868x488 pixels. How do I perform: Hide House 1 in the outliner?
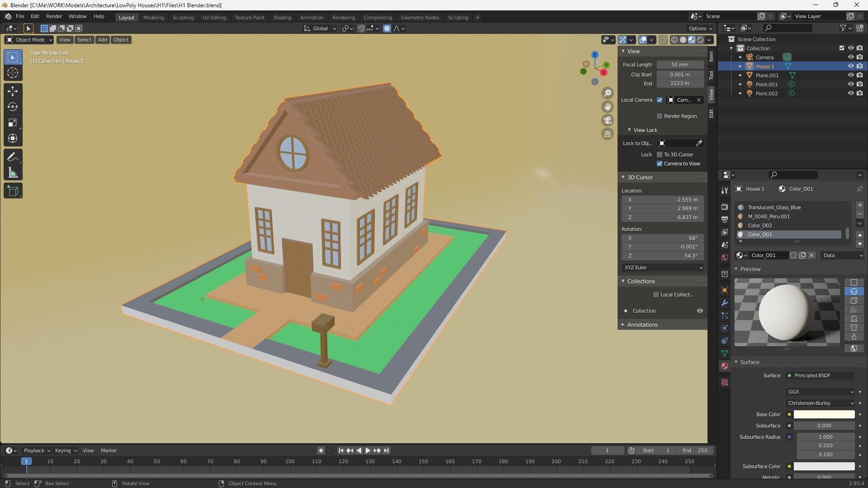(850, 66)
